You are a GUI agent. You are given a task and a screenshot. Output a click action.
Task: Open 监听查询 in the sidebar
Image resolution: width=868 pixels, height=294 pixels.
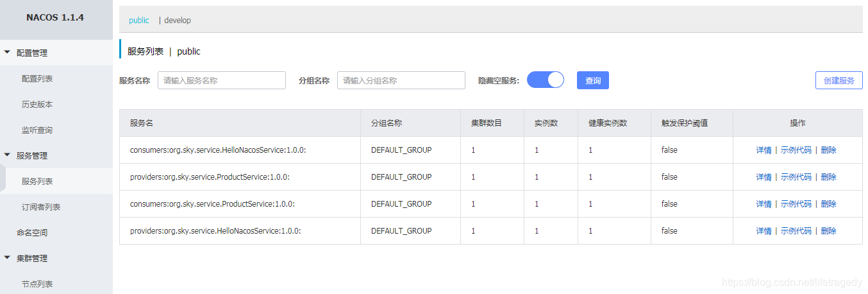coord(37,130)
